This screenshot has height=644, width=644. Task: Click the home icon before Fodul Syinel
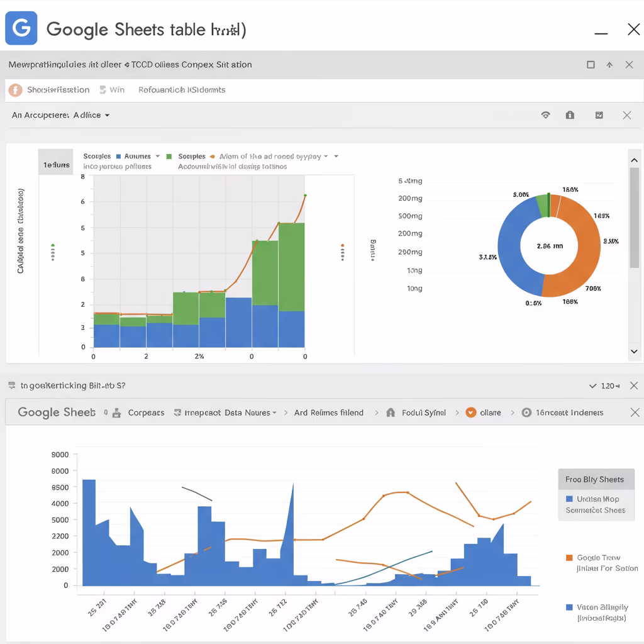click(391, 413)
